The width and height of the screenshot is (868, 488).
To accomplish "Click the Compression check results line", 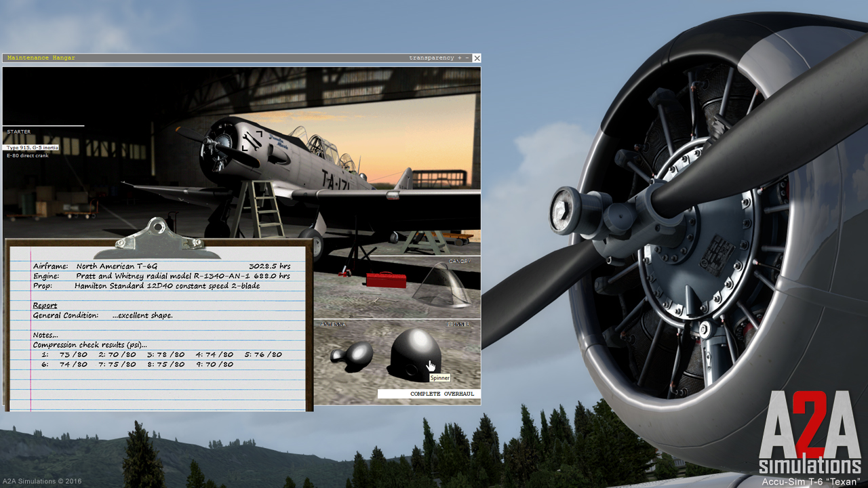I will (90, 345).
